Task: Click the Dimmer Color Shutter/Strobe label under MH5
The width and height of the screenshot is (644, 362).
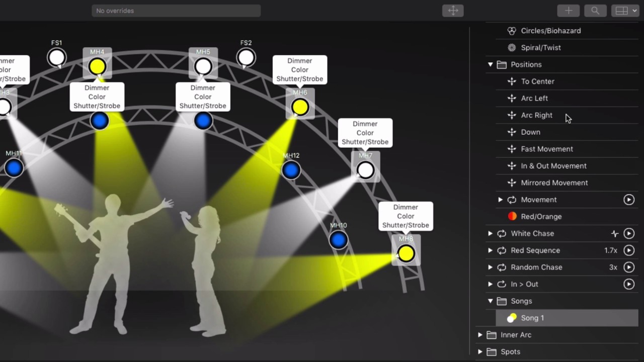Action: coord(203,97)
